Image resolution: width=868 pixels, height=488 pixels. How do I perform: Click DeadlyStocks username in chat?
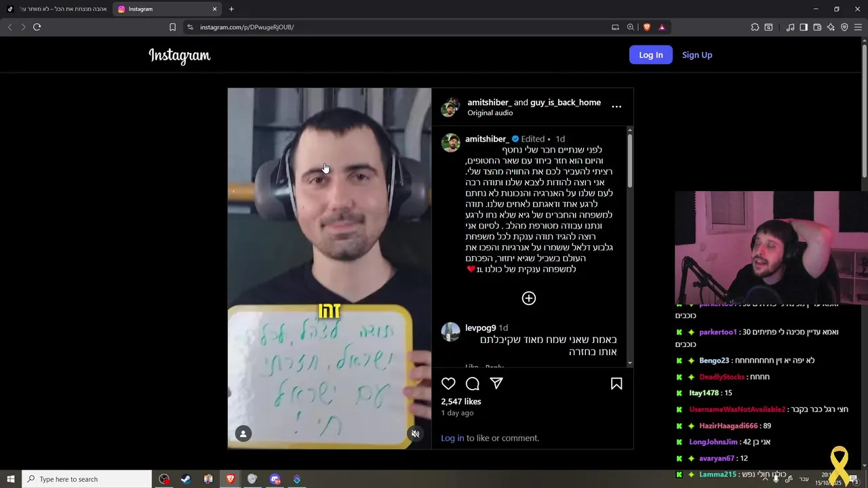coord(722,377)
